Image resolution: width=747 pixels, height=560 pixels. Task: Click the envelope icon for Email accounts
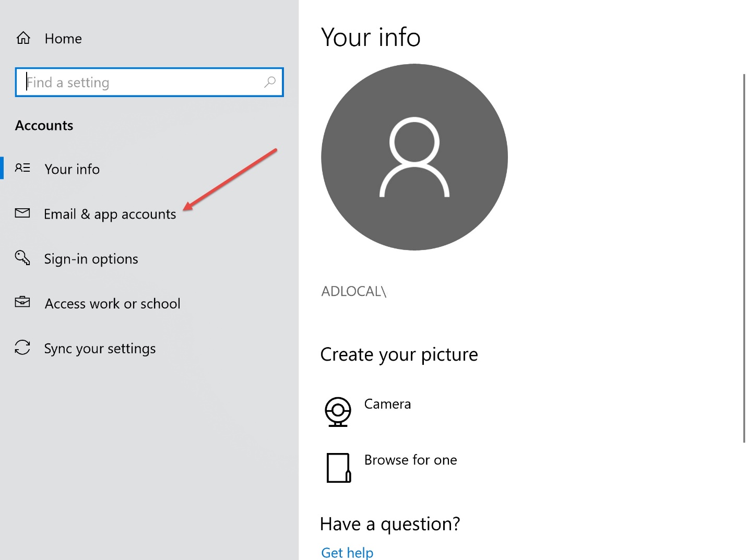pyautogui.click(x=22, y=213)
